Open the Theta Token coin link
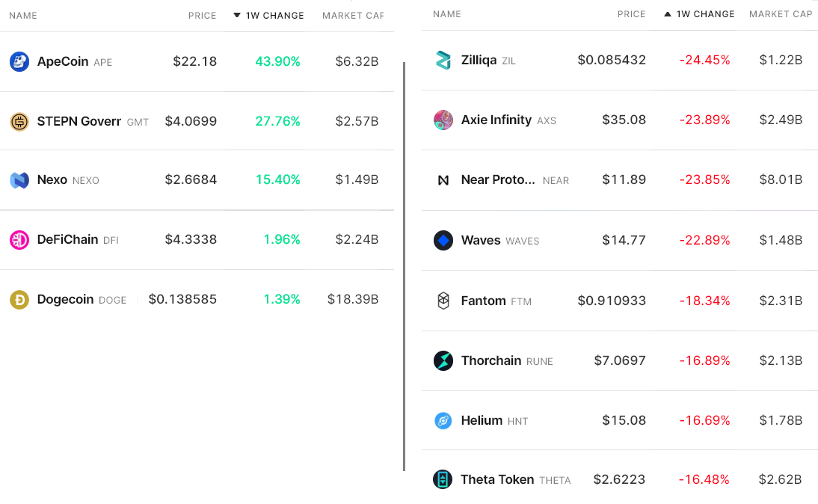The image size is (818, 504). [x=497, y=479]
